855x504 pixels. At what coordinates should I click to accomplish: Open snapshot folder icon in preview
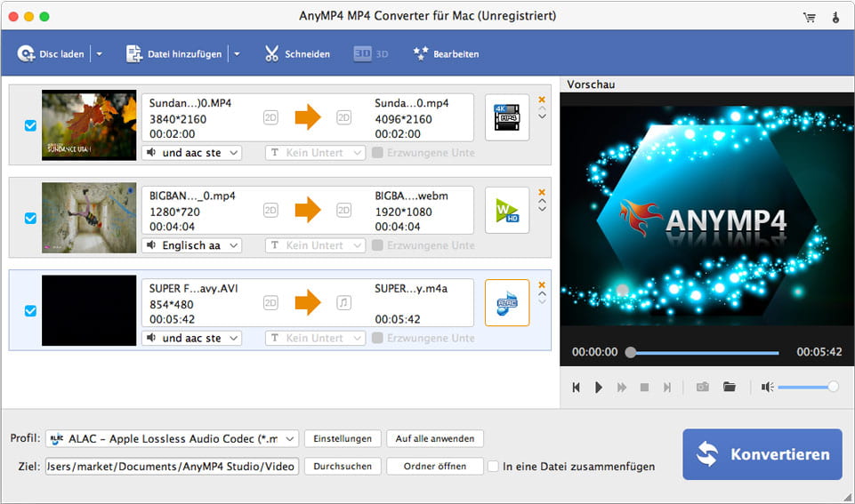pos(729,387)
